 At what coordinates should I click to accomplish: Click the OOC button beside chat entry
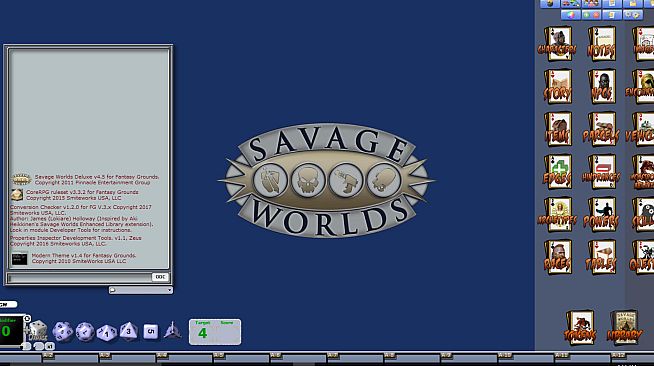click(160, 277)
